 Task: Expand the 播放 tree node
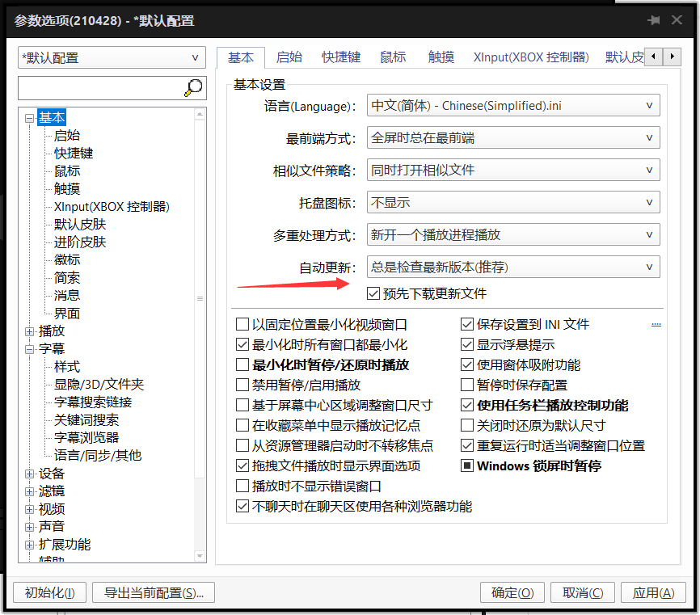pos(30,331)
